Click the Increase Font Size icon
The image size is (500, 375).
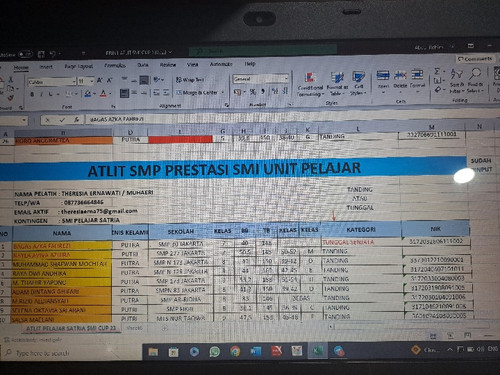(x=100, y=80)
